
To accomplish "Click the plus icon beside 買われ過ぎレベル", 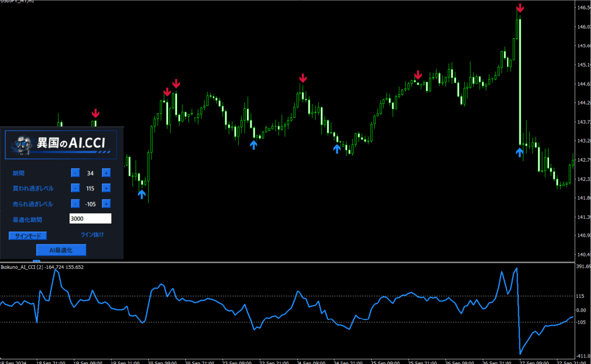I will [x=106, y=188].
